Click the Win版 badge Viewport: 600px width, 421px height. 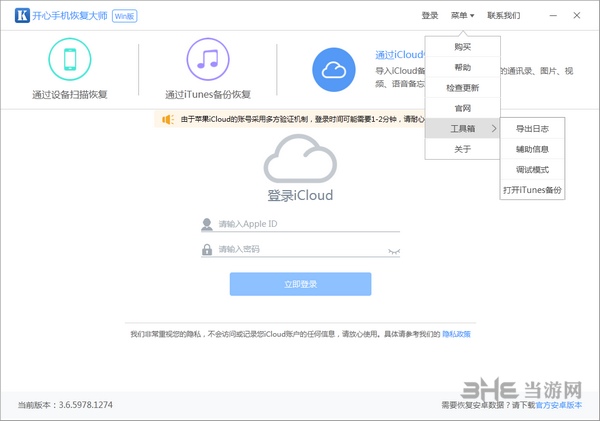click(x=125, y=16)
